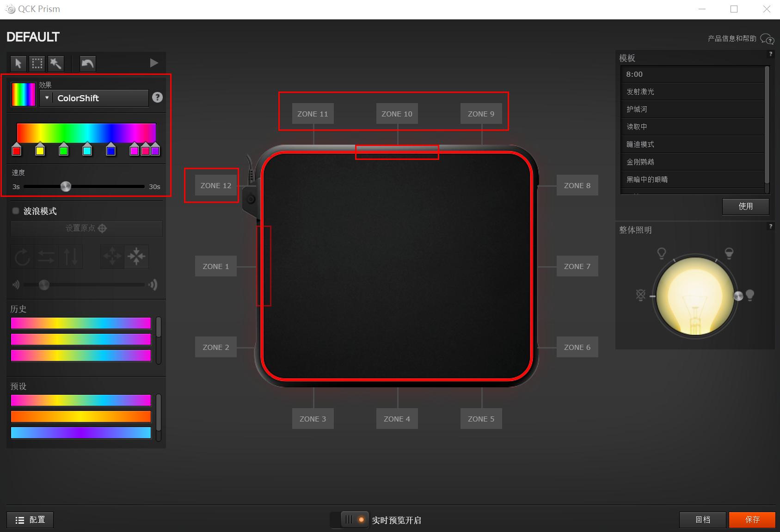Select the green gradient color stop

coord(64,149)
